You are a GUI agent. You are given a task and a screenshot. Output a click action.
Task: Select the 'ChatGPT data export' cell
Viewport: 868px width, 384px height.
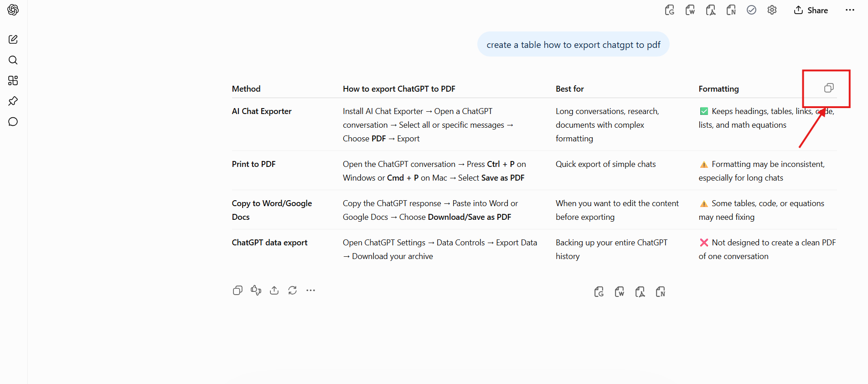click(x=269, y=243)
